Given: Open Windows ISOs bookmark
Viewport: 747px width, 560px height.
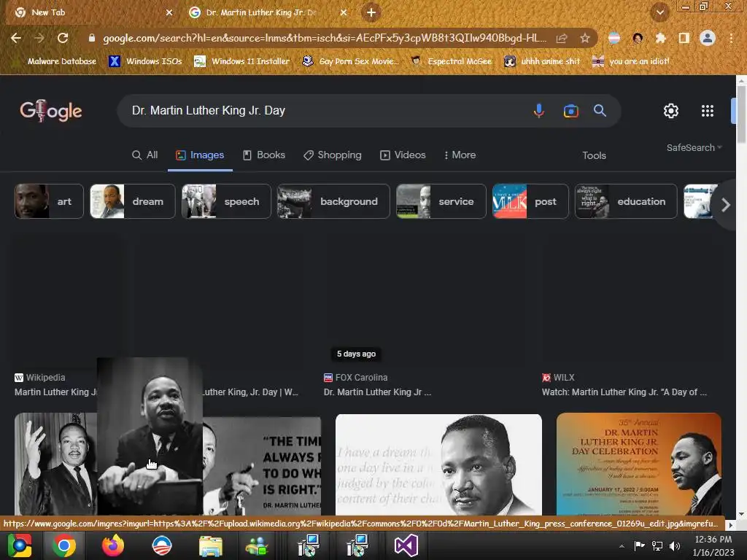Looking at the screenshot, I should [145, 61].
